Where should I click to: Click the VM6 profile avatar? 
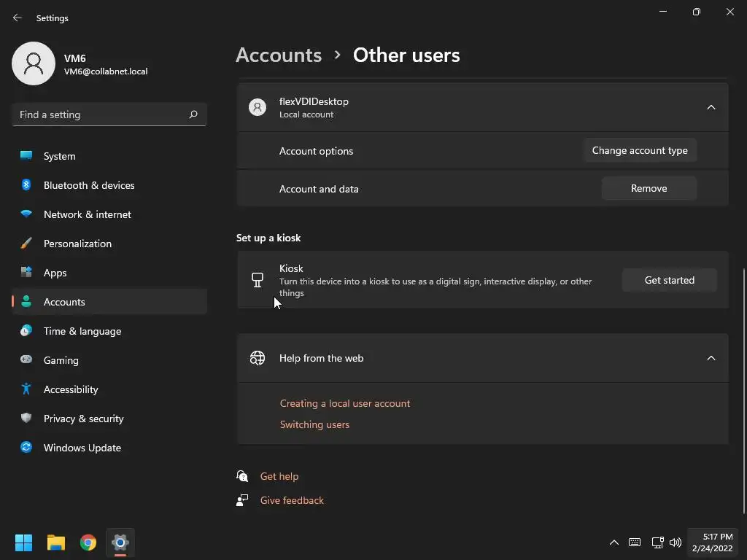pos(34,63)
